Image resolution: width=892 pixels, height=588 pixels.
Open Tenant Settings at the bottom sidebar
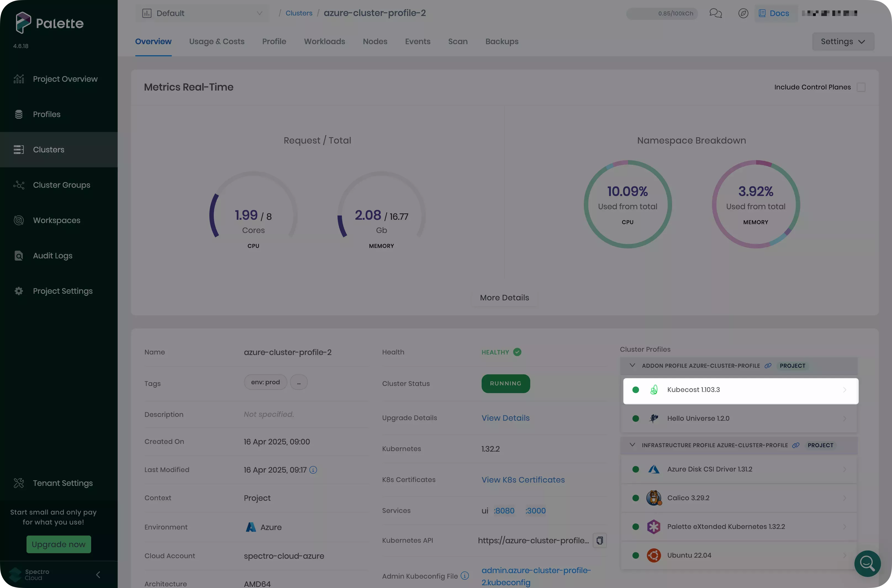click(x=63, y=483)
